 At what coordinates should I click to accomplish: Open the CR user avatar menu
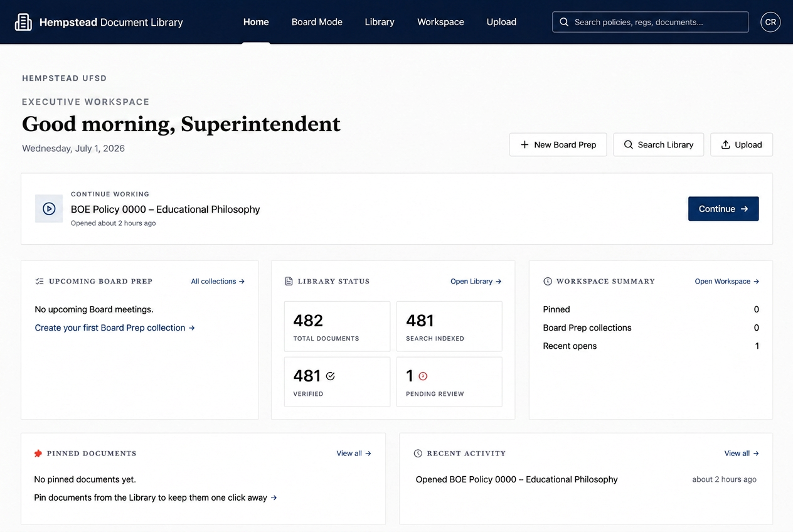coord(770,22)
